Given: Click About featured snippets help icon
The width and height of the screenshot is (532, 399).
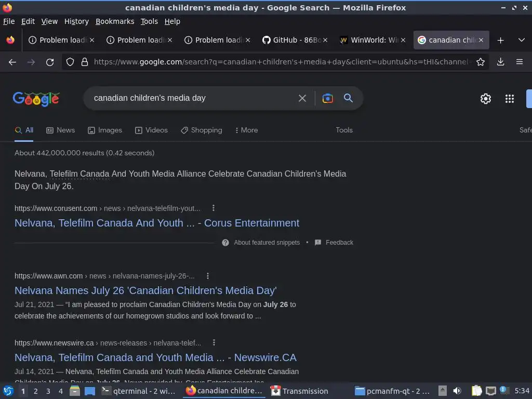Looking at the screenshot, I should click(x=225, y=243).
